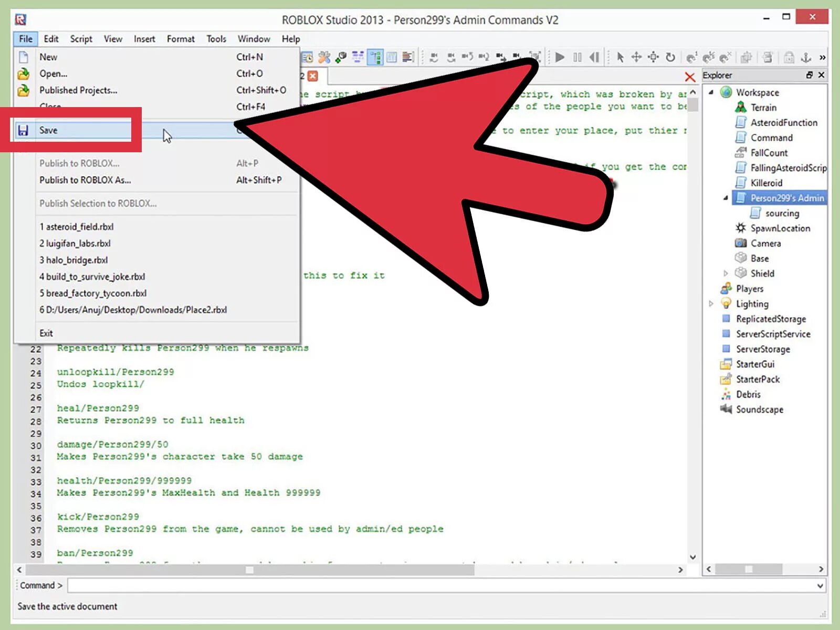Select Camera in the Explorer tree
840x630 pixels.
pyautogui.click(x=765, y=244)
